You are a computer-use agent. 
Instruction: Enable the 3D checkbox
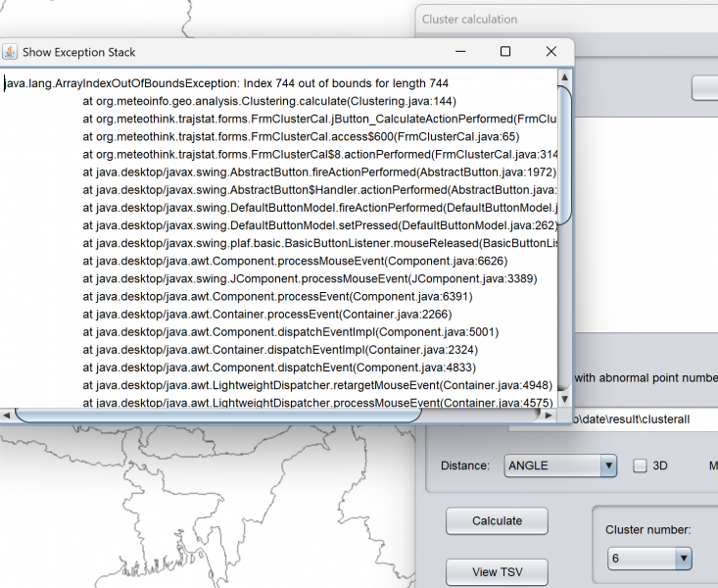(640, 465)
